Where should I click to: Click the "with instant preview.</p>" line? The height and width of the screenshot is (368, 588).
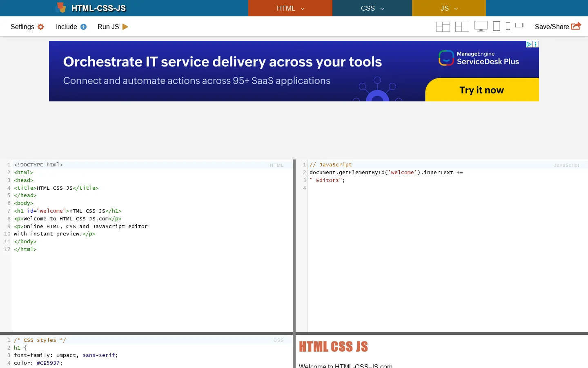[x=55, y=234]
